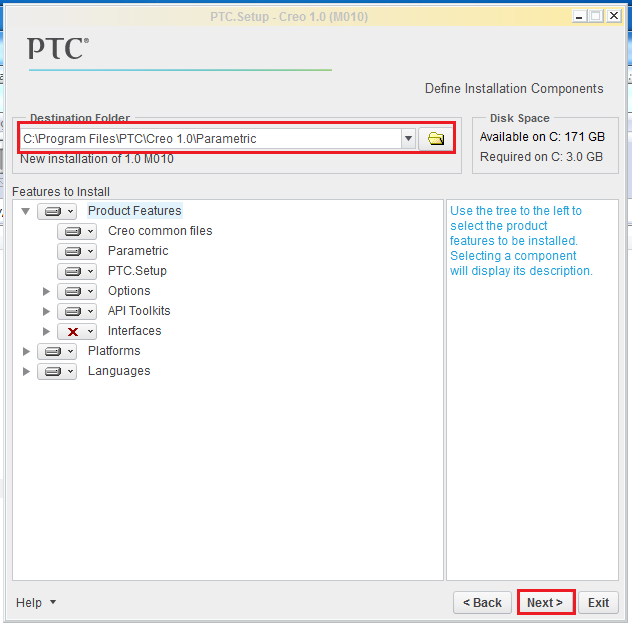Select the Parametric feature row
The width and height of the screenshot is (632, 626).
click(138, 251)
